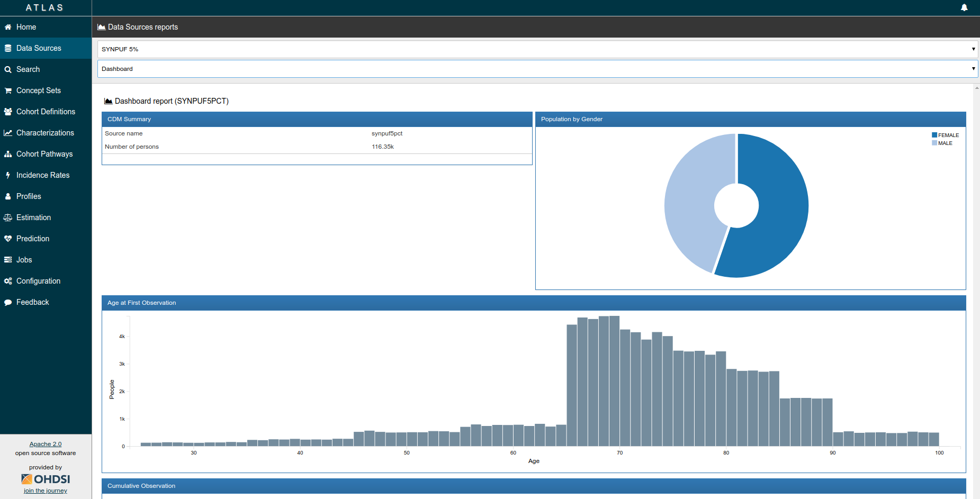This screenshot has width=980, height=499.
Task: Click the Cohort Definitions users icon
Action: point(8,112)
